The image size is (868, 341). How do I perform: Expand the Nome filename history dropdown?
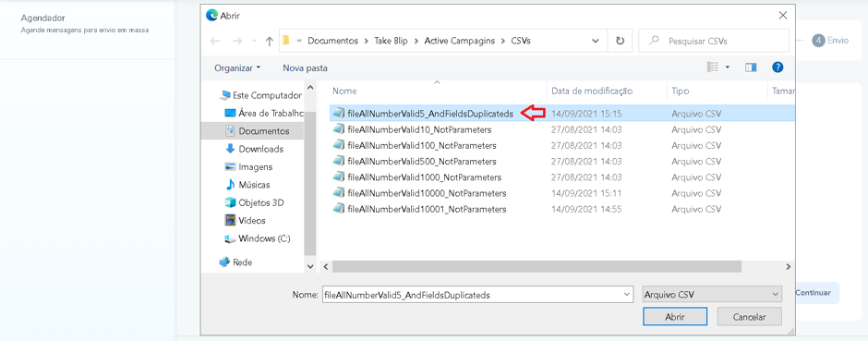coord(627,295)
